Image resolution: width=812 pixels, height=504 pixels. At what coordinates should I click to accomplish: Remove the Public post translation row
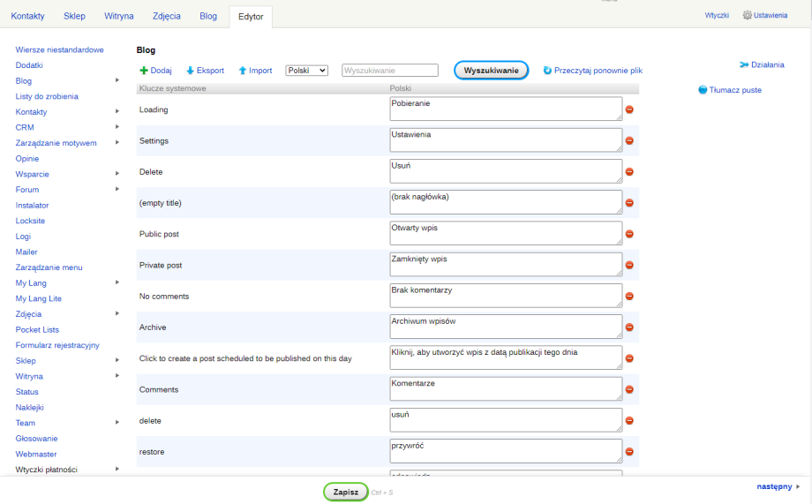[x=629, y=234]
